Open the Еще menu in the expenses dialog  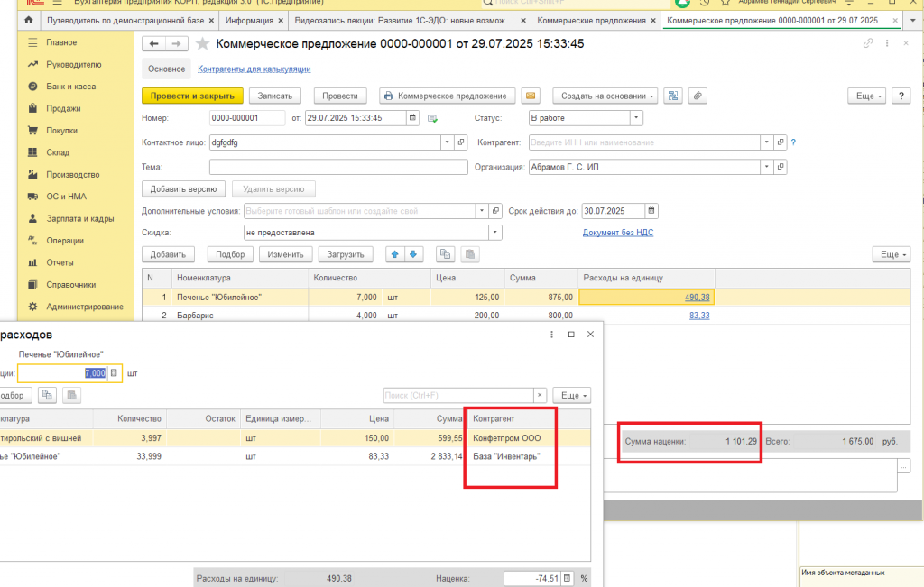[572, 396]
